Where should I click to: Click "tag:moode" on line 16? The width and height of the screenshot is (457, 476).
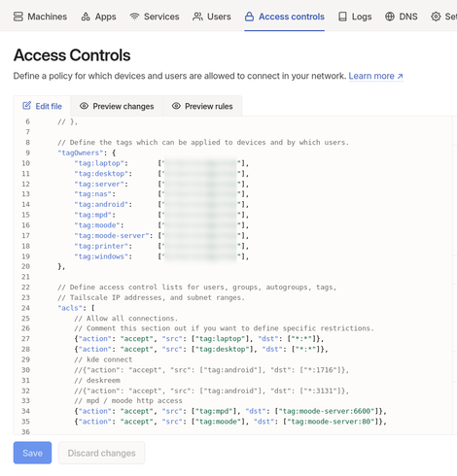click(x=97, y=225)
